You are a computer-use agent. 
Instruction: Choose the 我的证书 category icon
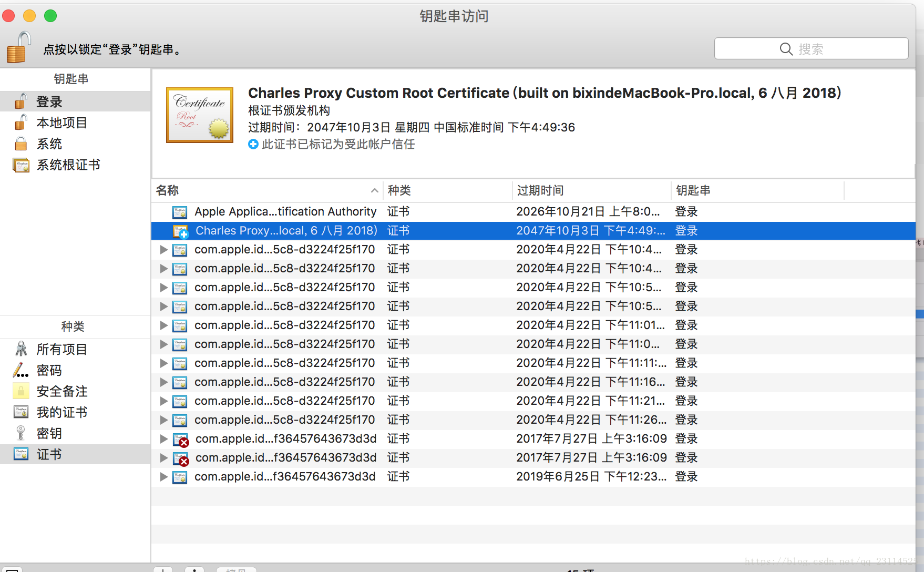click(21, 412)
